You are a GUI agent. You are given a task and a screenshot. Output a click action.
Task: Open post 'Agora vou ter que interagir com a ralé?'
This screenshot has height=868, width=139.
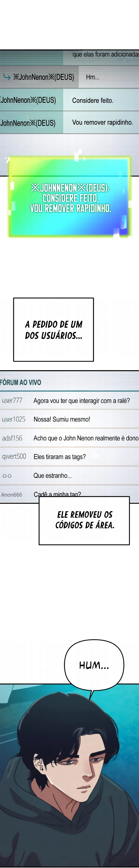coord(82,401)
